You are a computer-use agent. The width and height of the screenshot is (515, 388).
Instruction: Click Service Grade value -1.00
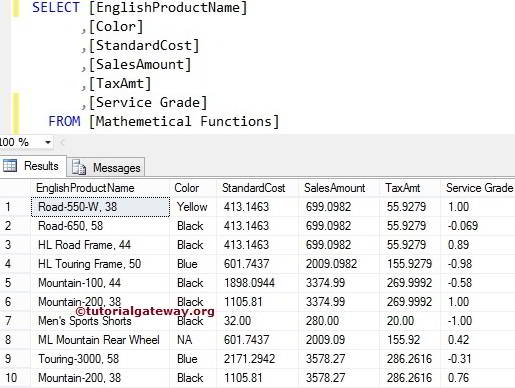coord(478,321)
